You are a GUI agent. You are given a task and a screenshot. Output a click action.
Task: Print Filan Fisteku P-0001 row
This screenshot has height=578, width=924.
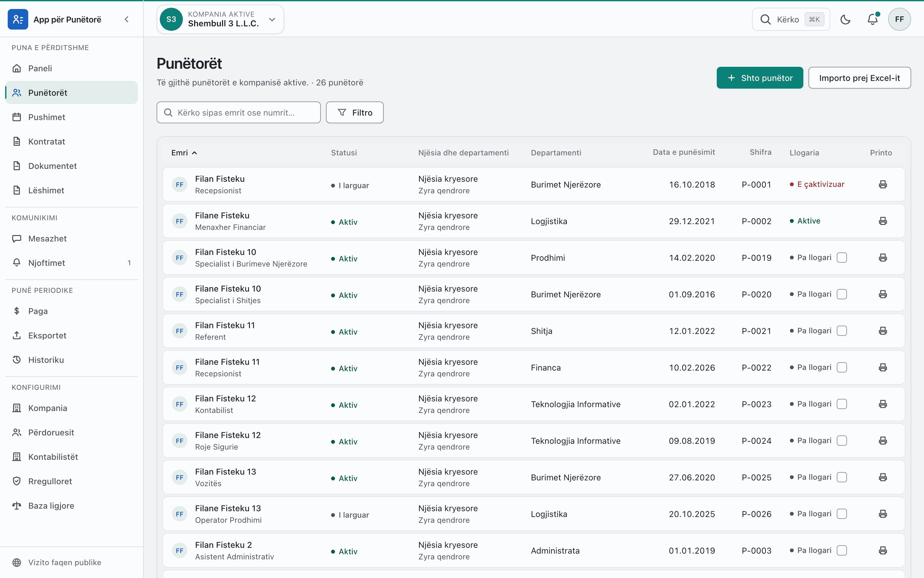883,184
